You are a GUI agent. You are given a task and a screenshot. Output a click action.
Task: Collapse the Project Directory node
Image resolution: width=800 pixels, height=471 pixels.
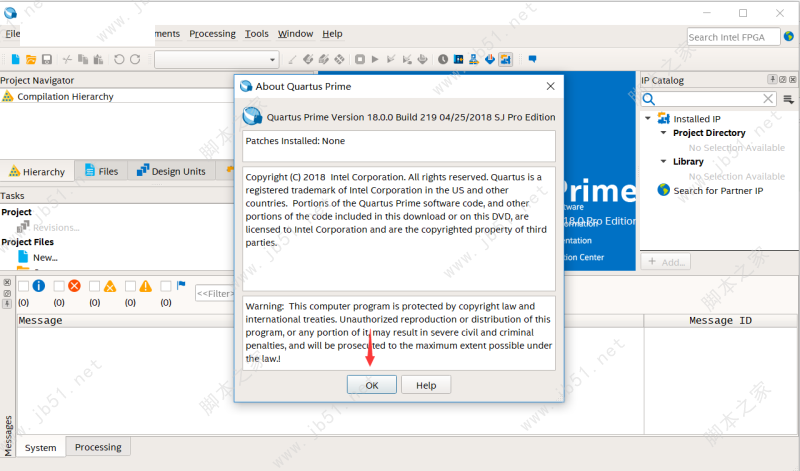tap(663, 133)
